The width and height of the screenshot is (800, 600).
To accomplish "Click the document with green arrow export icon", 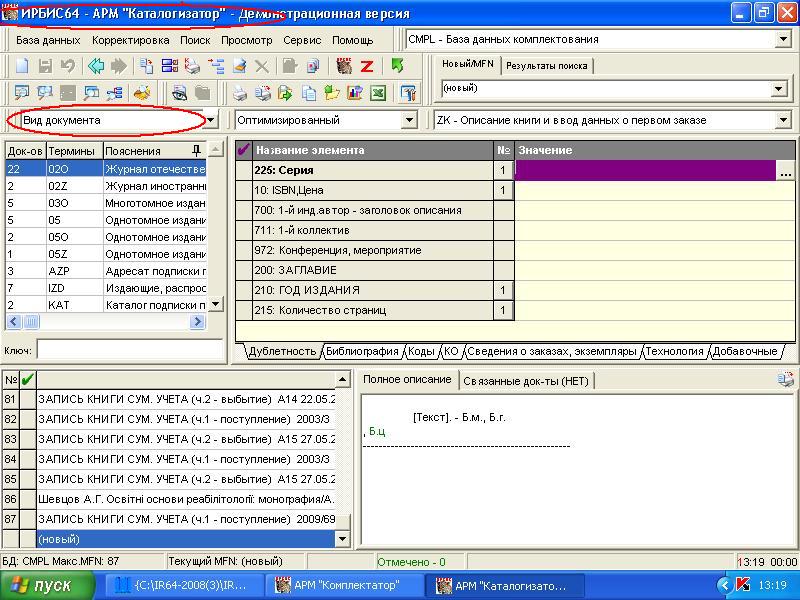I will [285, 93].
